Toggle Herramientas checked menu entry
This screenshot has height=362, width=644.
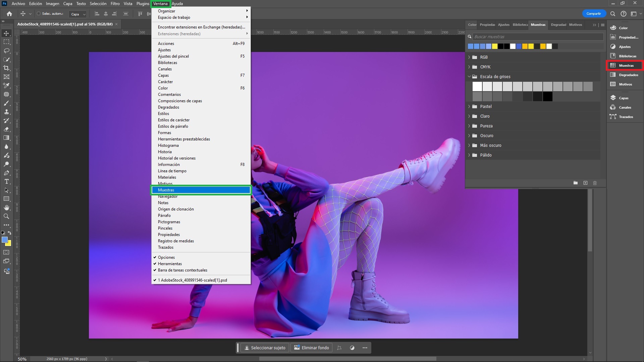click(201, 264)
